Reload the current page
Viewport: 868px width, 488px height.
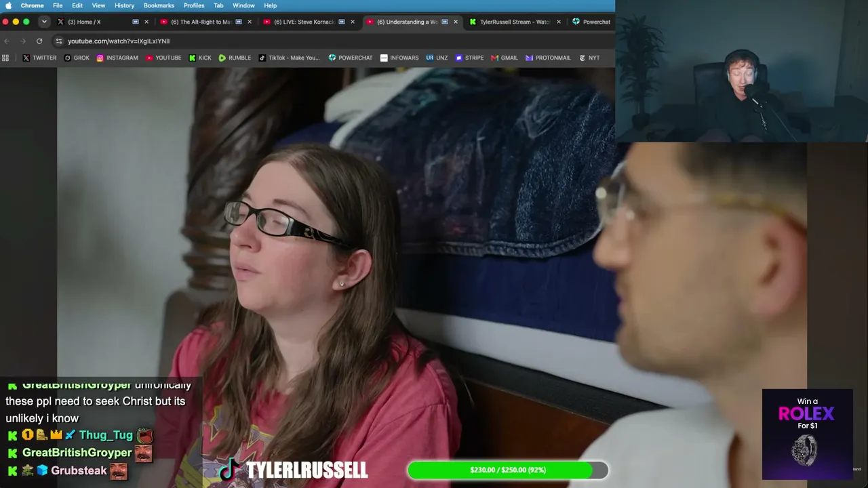pos(39,41)
